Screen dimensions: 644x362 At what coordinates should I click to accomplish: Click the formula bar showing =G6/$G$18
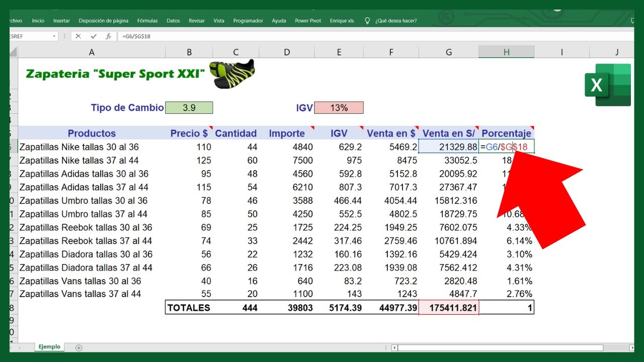coord(376,36)
